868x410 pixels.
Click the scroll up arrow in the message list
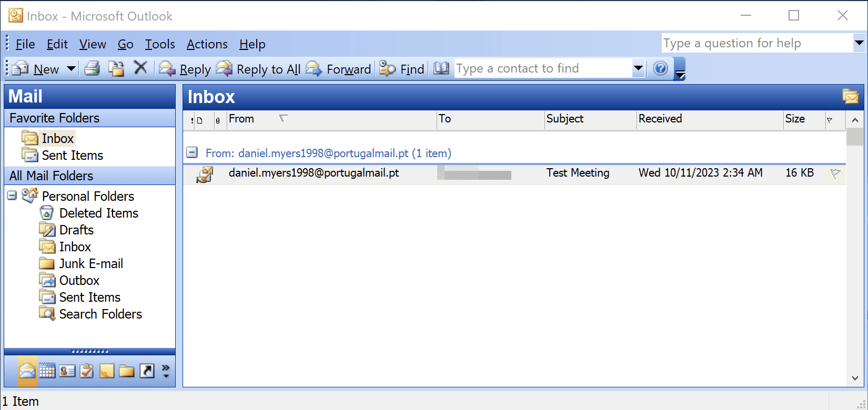[x=855, y=120]
